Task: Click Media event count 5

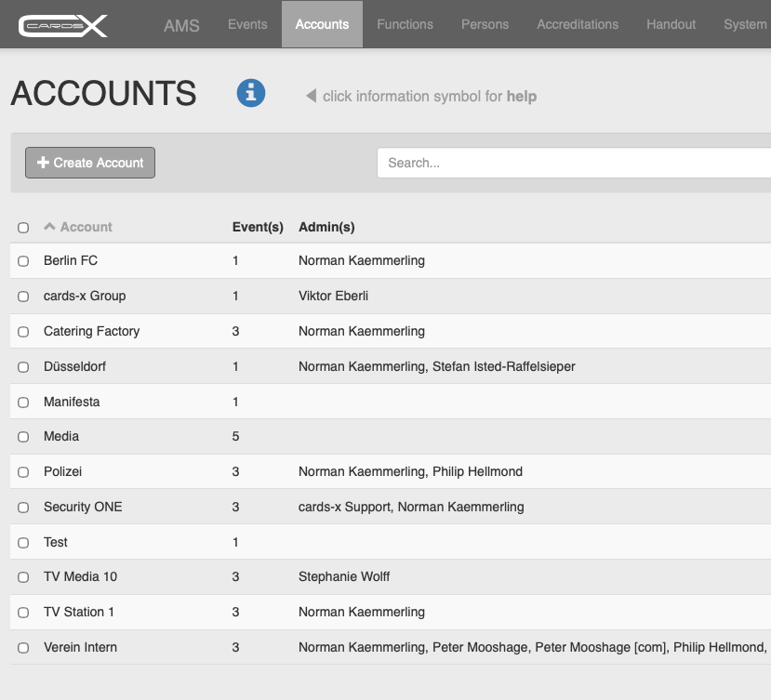Action: pos(235,436)
